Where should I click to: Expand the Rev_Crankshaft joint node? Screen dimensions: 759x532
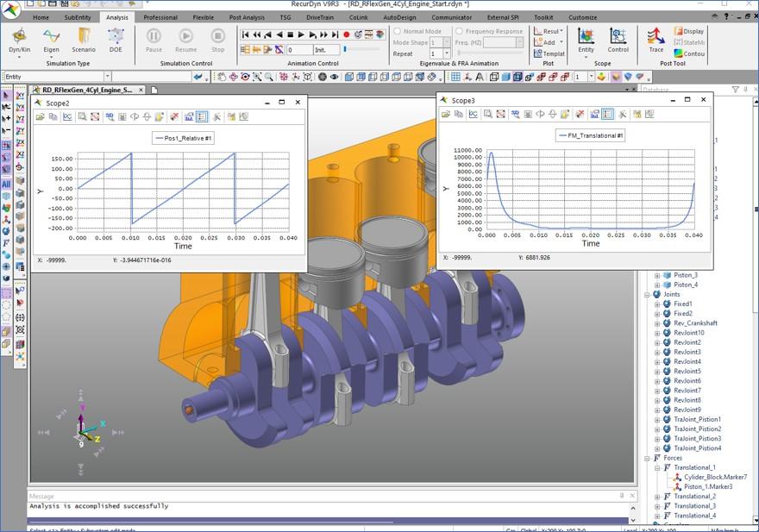tap(657, 323)
